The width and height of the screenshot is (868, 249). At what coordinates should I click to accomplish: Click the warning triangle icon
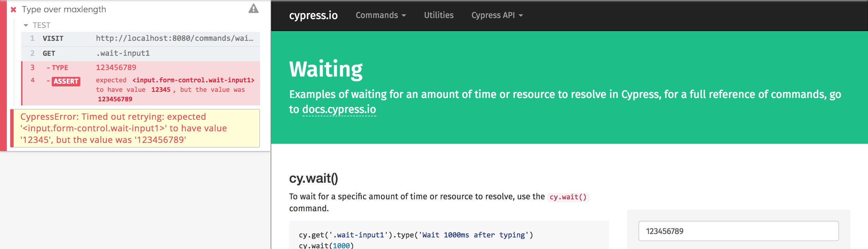pyautogui.click(x=253, y=9)
